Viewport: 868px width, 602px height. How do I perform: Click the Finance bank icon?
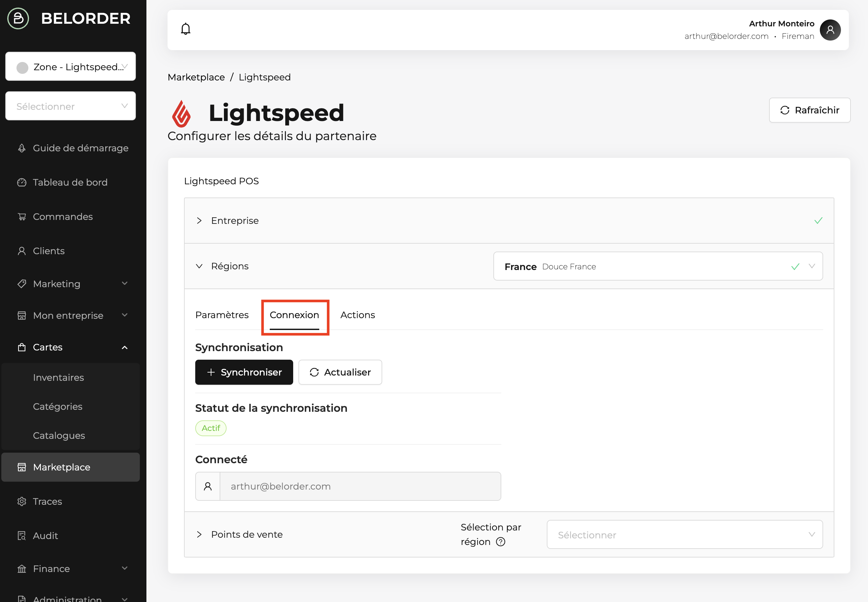(22, 569)
